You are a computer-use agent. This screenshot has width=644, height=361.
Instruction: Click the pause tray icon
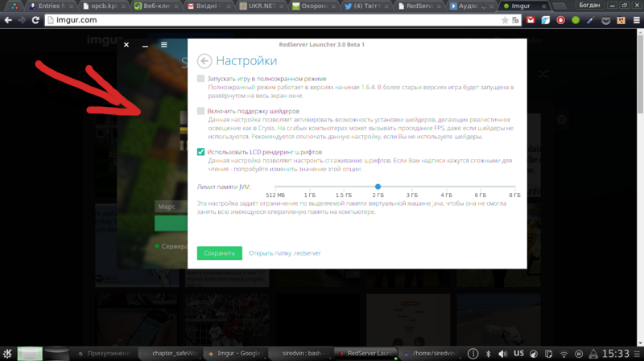(x=579, y=354)
